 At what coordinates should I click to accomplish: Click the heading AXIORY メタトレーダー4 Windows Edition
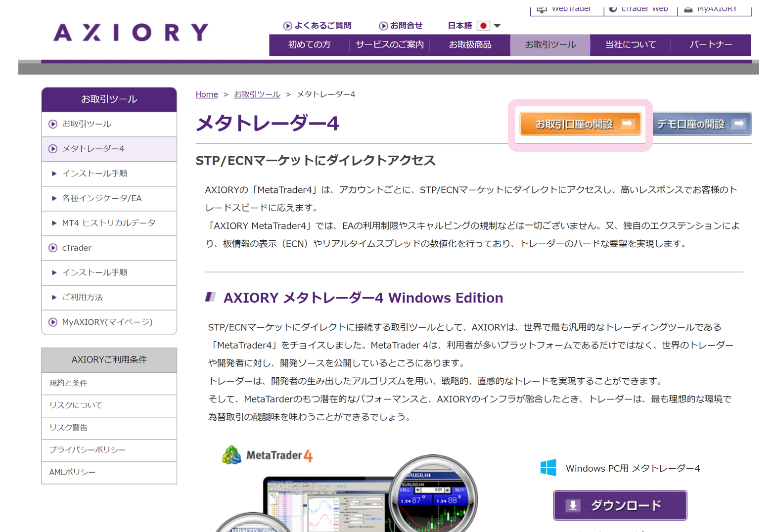363,298
